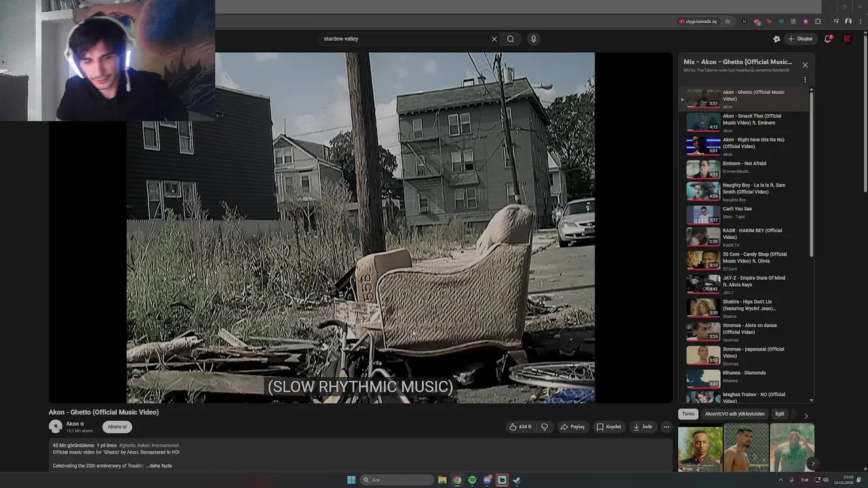This screenshot has width=868, height=488.
Task: Bookmark this page with the star icon
Action: point(728,21)
